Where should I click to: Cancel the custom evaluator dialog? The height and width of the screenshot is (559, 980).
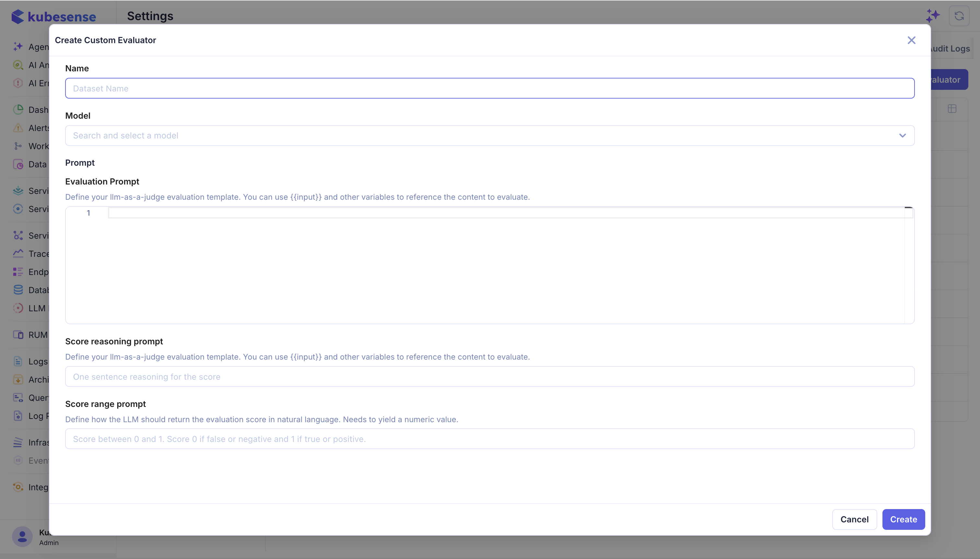click(x=854, y=519)
